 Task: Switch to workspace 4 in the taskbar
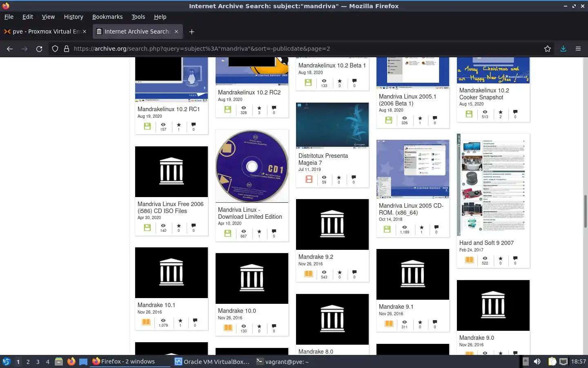coord(48,361)
